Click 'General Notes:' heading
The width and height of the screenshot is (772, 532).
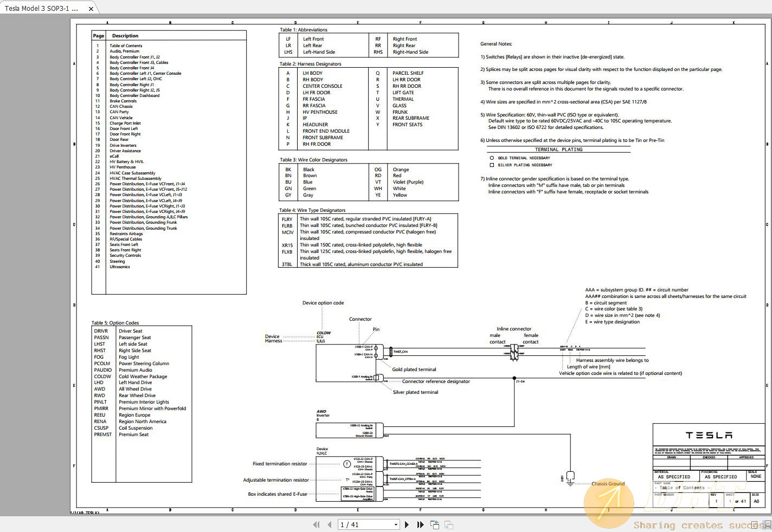point(496,44)
